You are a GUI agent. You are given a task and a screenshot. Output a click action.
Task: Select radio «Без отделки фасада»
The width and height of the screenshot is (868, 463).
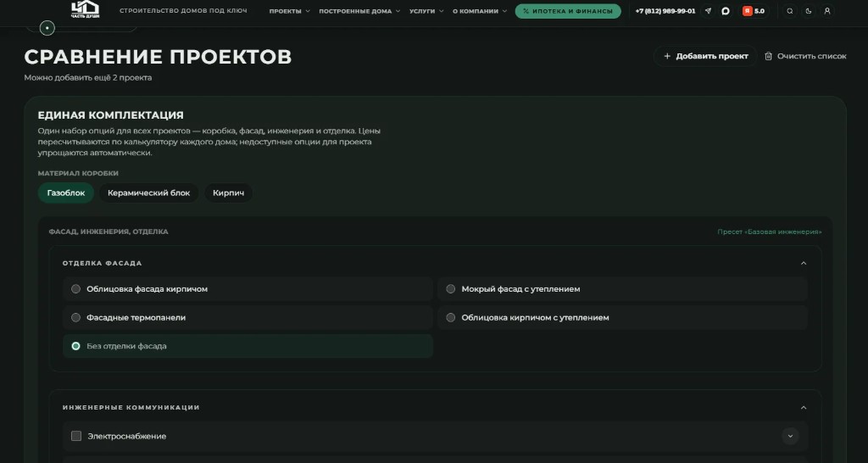tap(75, 346)
